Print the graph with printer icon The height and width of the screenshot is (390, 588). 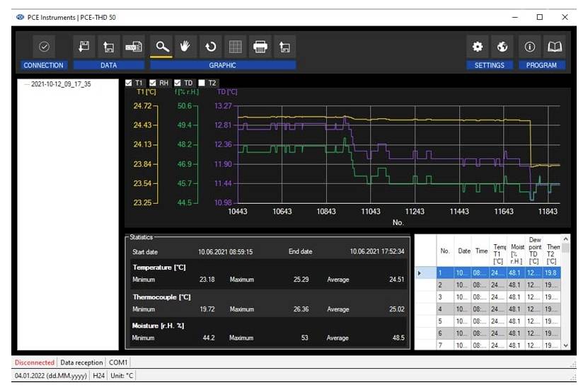tap(260, 47)
